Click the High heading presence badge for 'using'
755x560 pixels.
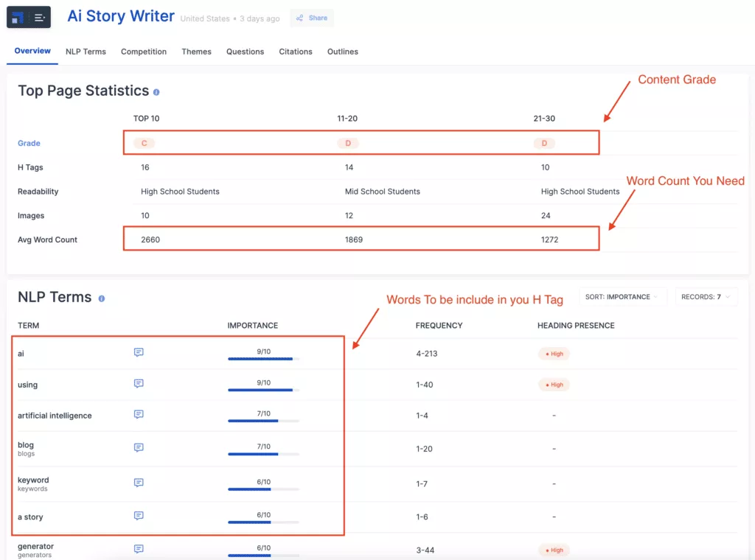point(554,385)
